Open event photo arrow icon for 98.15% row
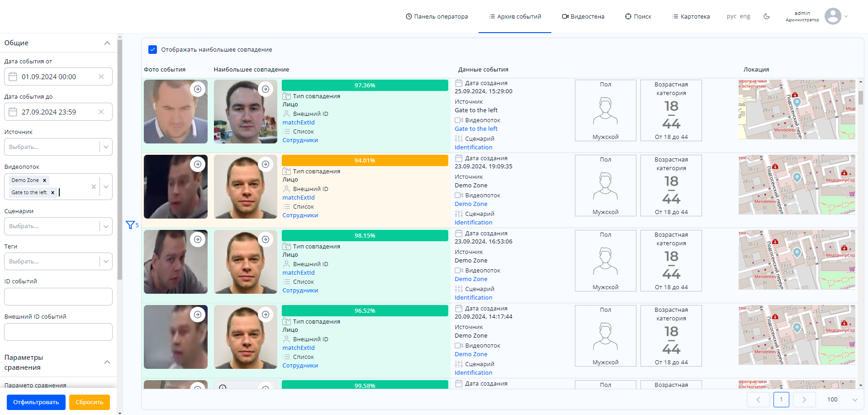Viewport: 868px width, 415px height. click(x=198, y=239)
